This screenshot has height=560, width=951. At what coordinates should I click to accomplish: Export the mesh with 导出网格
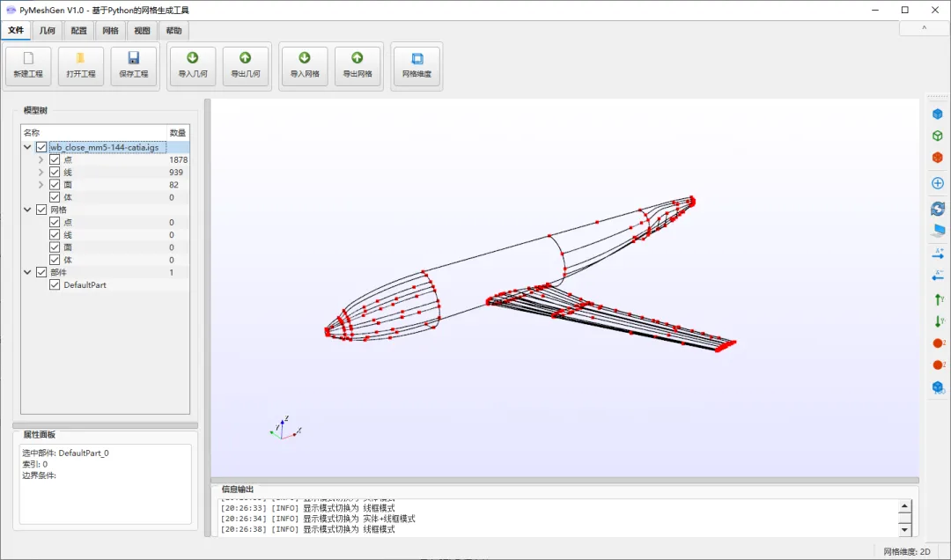pyautogui.click(x=358, y=65)
